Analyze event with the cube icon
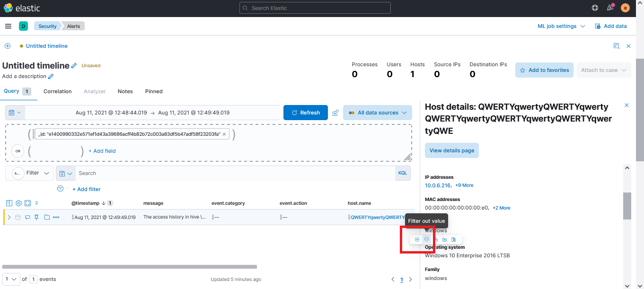This screenshot has width=644, height=289. [x=18, y=217]
